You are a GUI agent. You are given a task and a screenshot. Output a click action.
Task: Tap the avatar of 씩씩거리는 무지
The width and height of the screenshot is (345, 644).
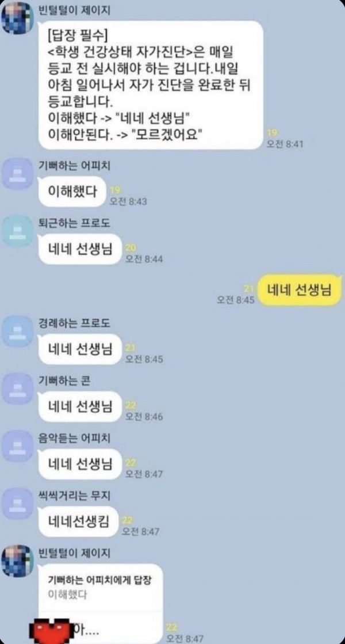tap(17, 504)
